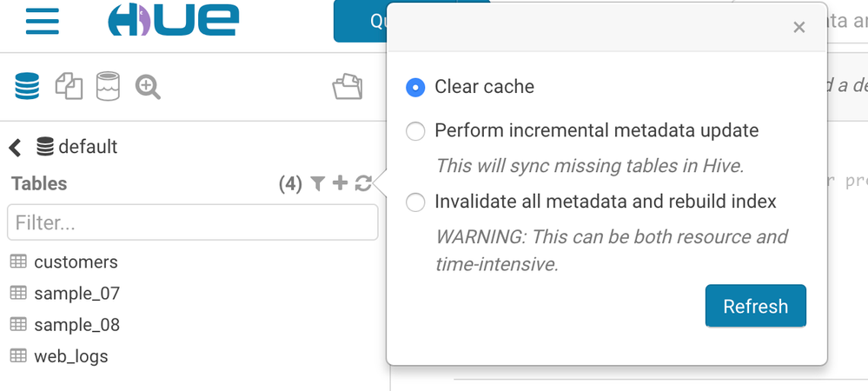The width and height of the screenshot is (868, 391).
Task: Select the web_logs table
Action: (70, 356)
